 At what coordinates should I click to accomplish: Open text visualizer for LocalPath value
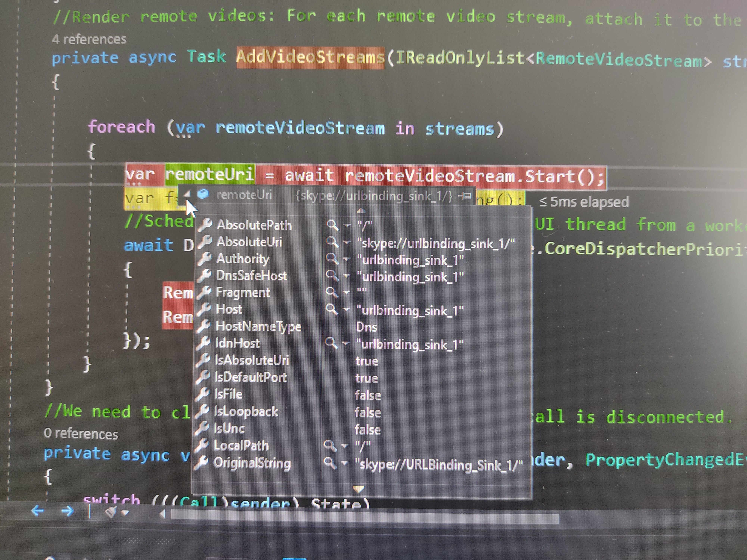[x=330, y=446]
